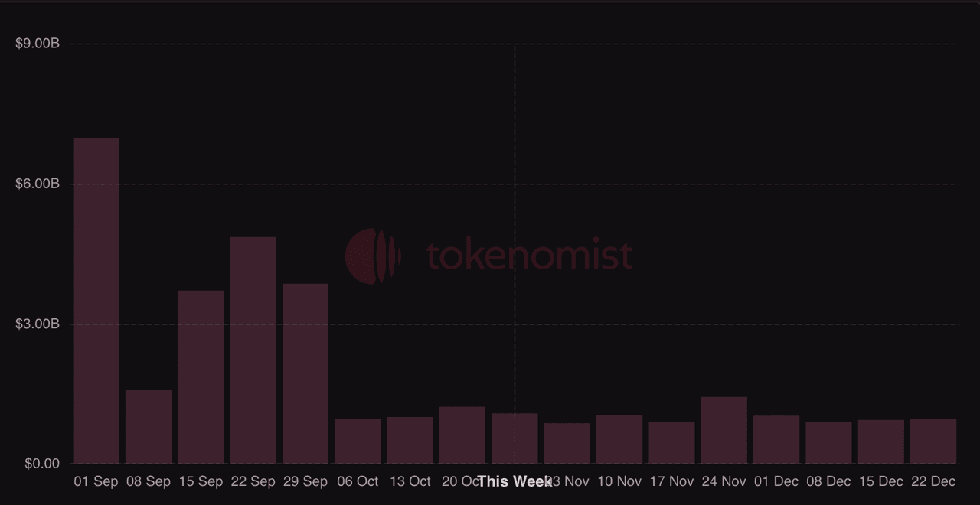Viewport: 980px width, 505px height.
Task: Pick the 01 Dec bar
Action: [776, 439]
